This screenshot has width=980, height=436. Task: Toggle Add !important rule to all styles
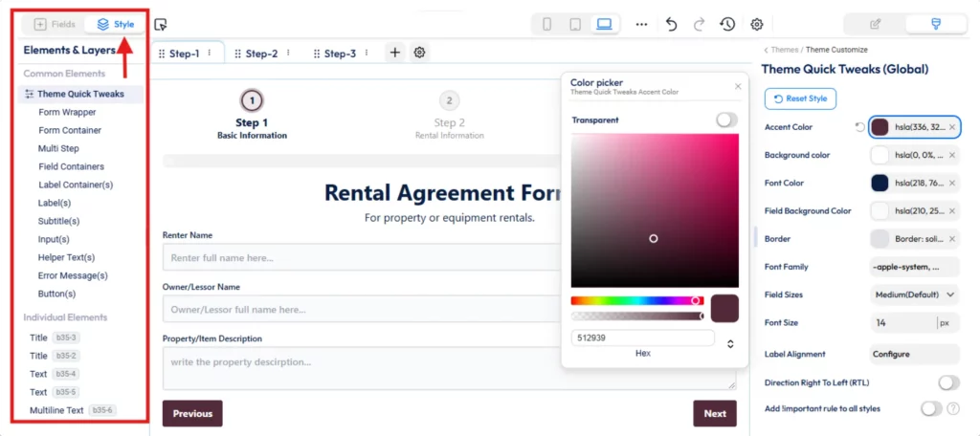pos(930,408)
